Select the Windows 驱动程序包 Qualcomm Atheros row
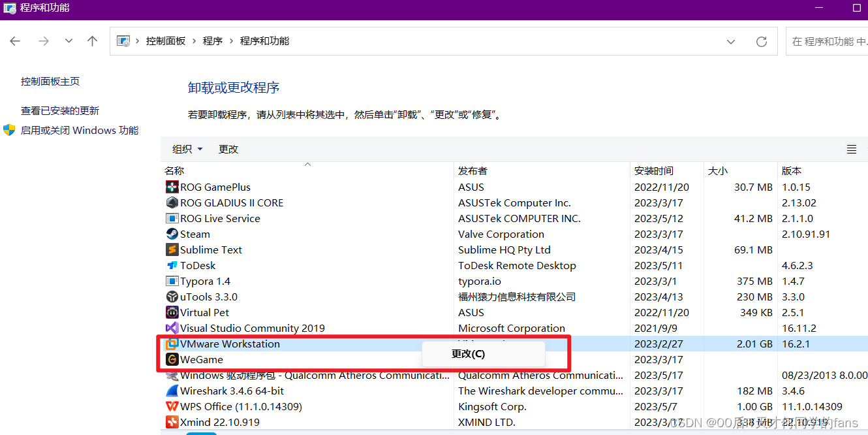 coord(514,375)
